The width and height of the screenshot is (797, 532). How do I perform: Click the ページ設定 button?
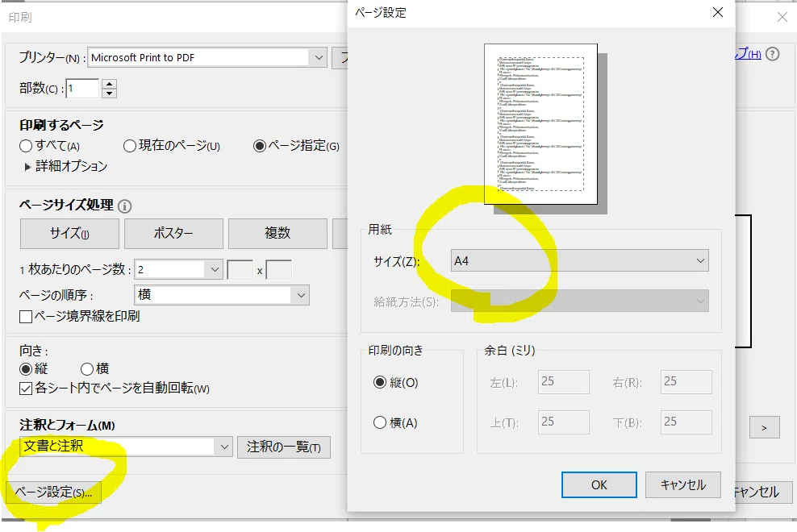[53, 492]
